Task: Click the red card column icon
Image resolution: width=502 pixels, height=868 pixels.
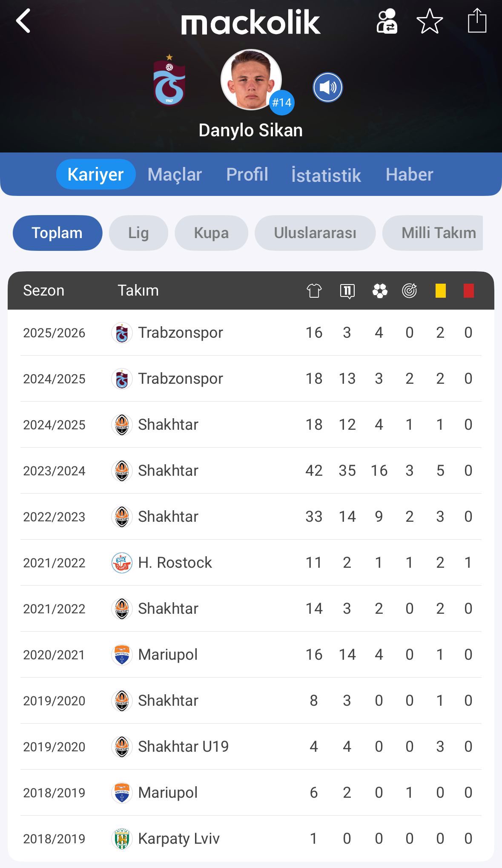Action: (468, 291)
